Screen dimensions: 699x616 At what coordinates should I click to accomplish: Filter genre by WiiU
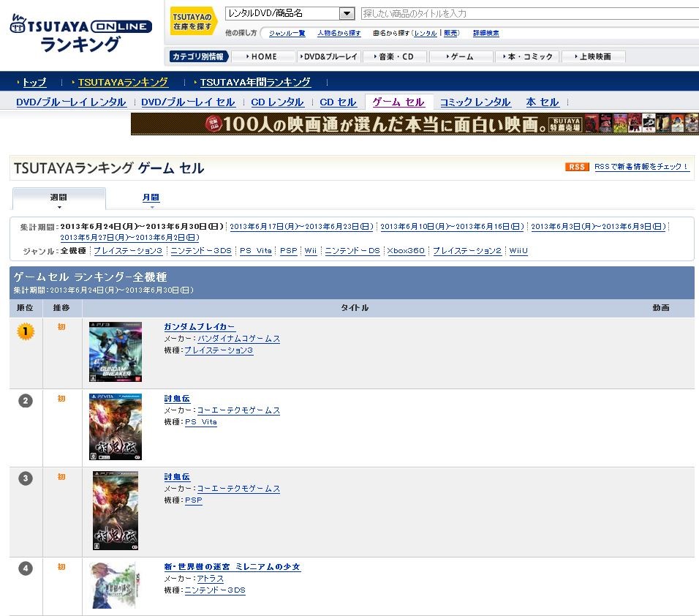coord(518,251)
